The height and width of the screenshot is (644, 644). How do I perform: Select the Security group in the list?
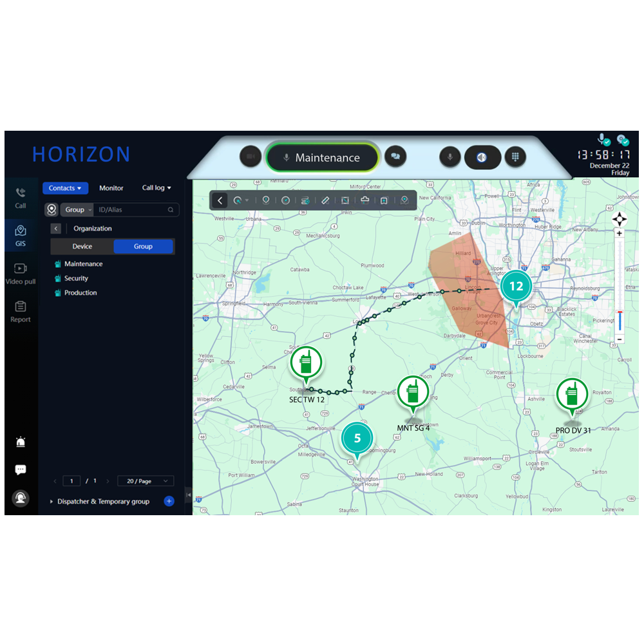[76, 278]
